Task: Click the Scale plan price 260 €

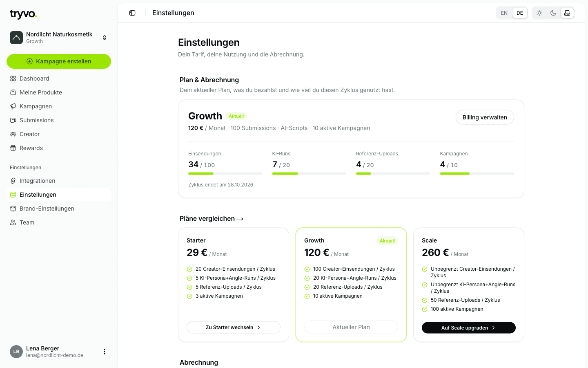Action: (x=435, y=253)
